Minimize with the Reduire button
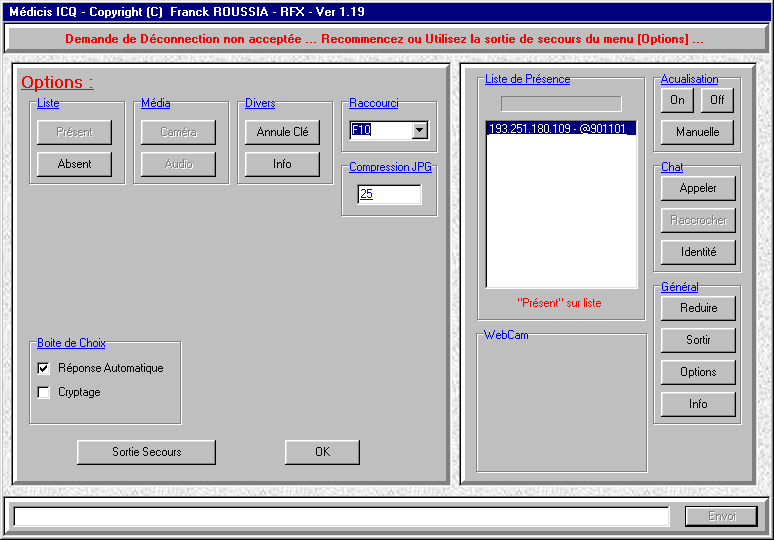Image resolution: width=774 pixels, height=540 pixels. click(x=698, y=308)
